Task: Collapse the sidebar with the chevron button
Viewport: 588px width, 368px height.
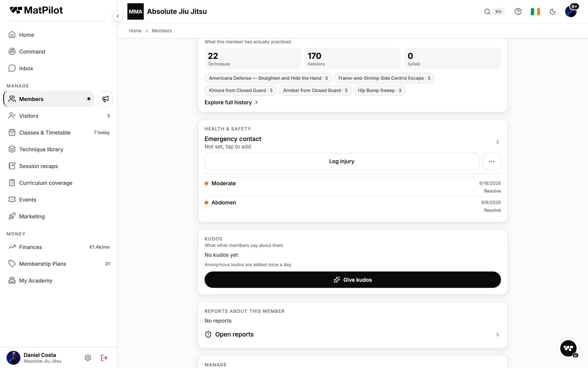Action: pyautogui.click(x=118, y=16)
